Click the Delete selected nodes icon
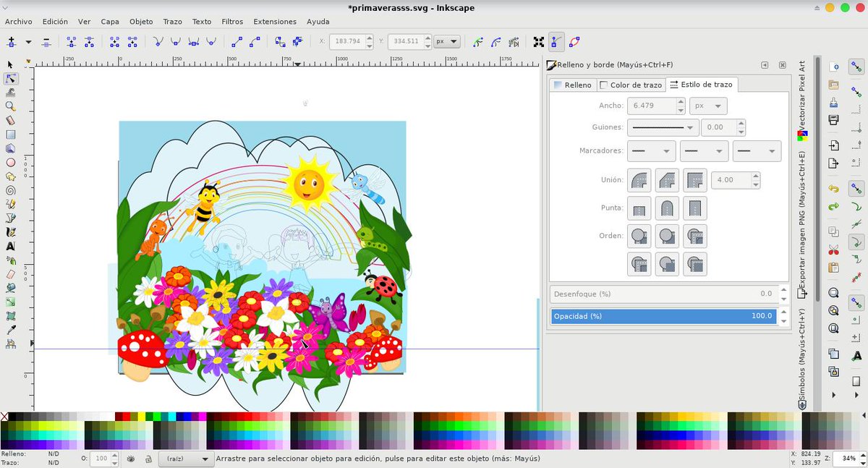The height and width of the screenshot is (468, 868). click(x=46, y=41)
